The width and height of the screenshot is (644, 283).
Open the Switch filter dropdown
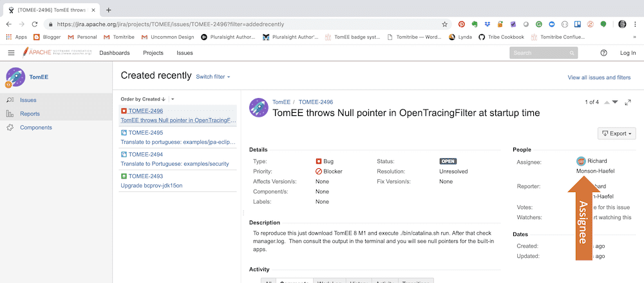pyautogui.click(x=213, y=77)
